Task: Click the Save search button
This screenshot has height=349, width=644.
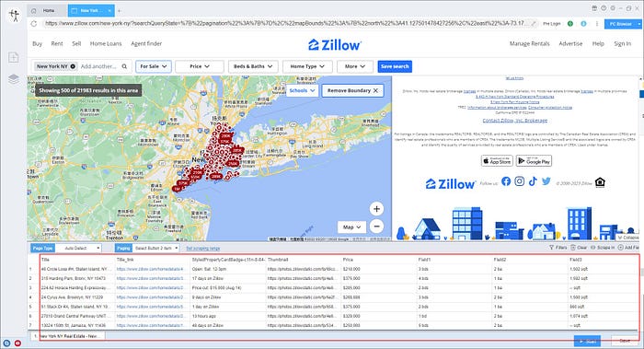Action: click(x=395, y=66)
